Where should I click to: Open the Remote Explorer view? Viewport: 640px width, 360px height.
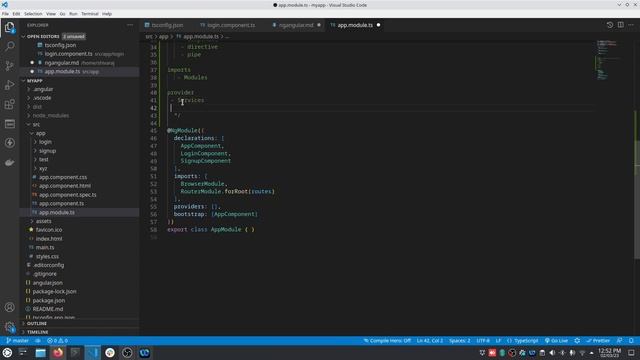click(x=9, y=124)
